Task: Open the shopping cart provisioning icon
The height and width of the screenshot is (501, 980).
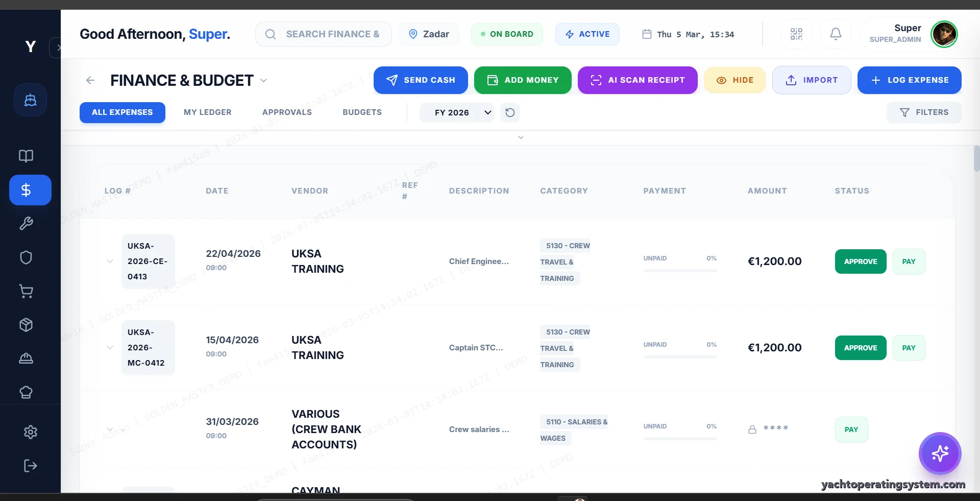Action: 26,291
